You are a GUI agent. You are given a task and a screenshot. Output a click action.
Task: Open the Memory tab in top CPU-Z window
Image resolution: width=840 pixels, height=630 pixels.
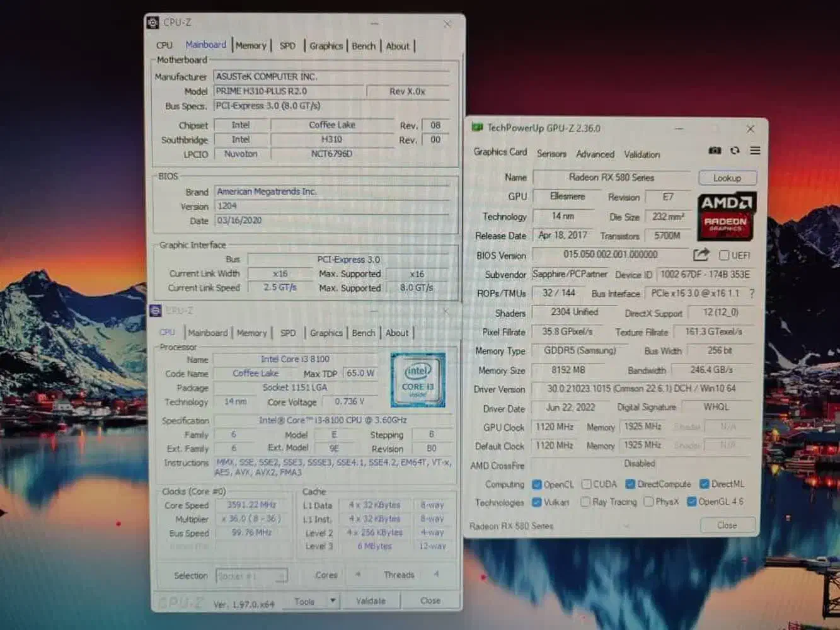tap(251, 45)
